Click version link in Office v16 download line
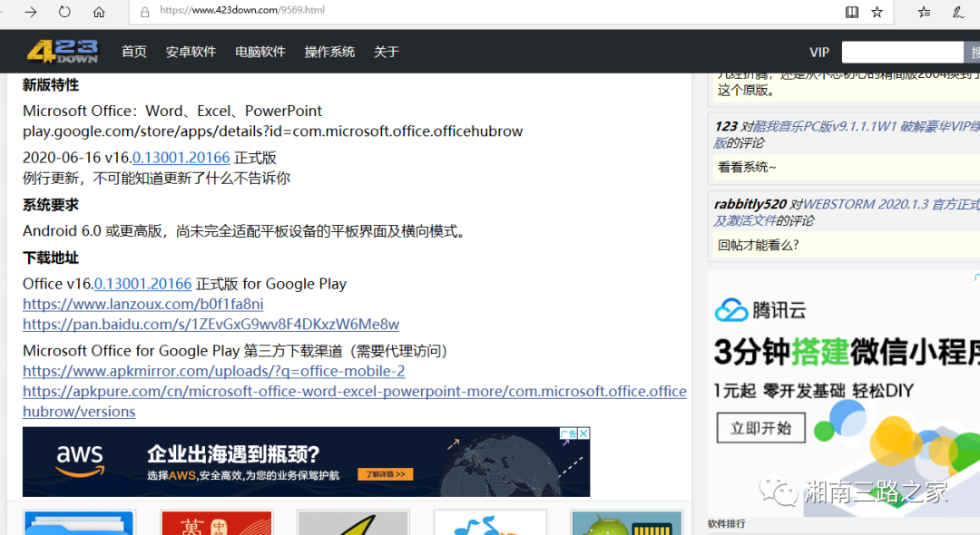The width and height of the screenshot is (980, 535). click(142, 284)
